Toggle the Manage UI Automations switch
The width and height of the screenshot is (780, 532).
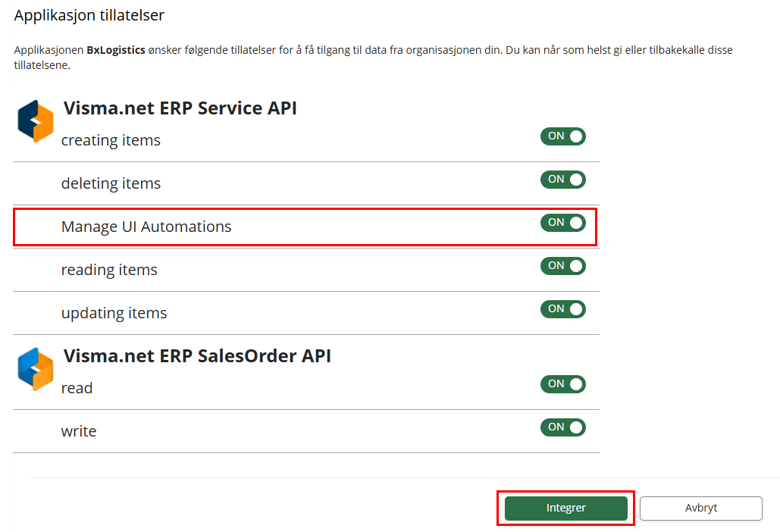coord(562,223)
